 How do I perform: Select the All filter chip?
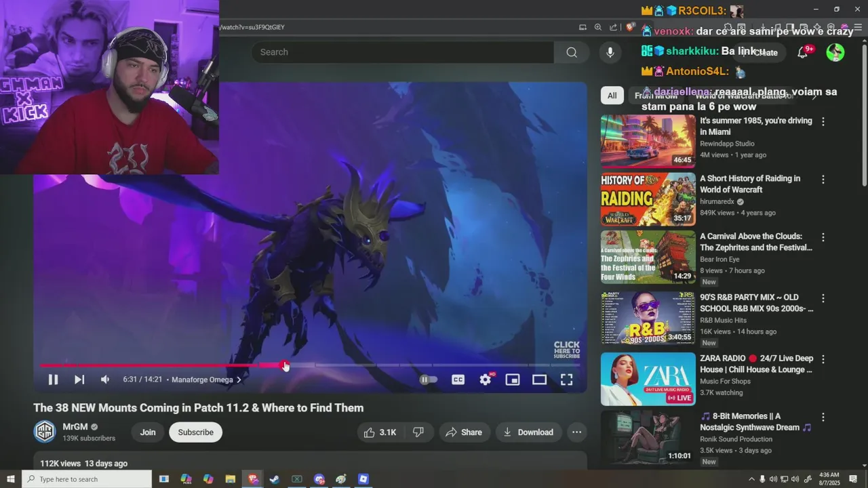[612, 96]
